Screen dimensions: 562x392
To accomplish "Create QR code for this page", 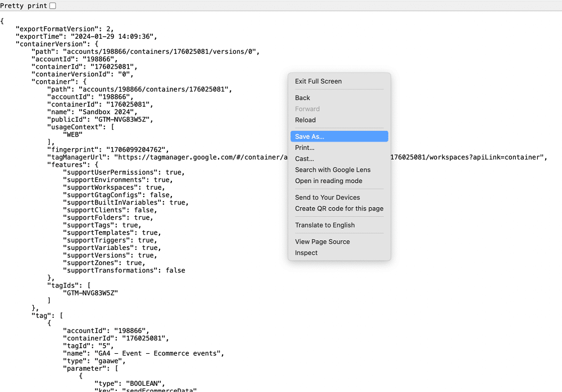I will coord(338,208).
